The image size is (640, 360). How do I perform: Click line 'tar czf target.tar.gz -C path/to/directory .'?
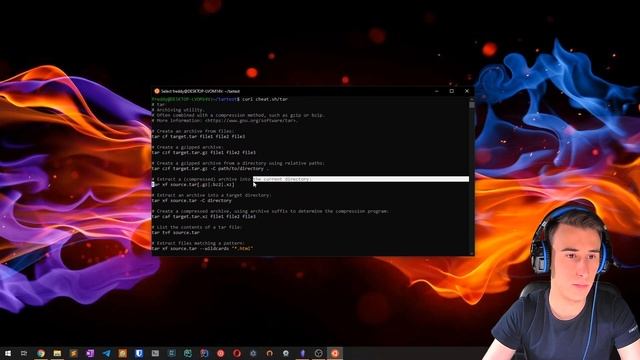211,169
